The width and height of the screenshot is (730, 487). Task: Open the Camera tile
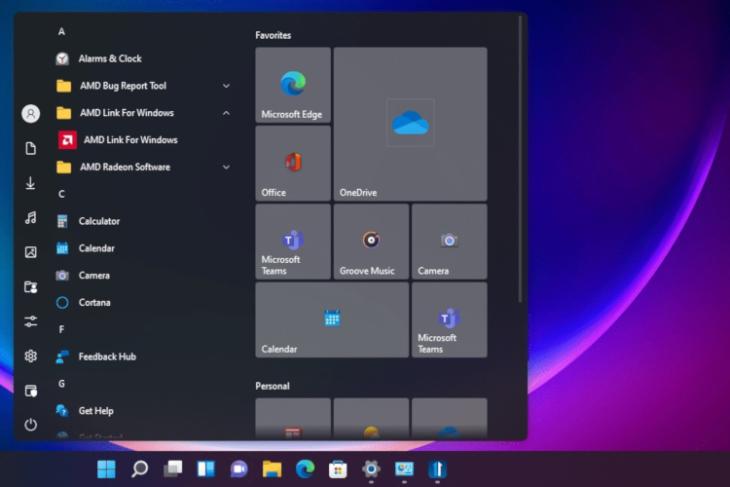[450, 241]
